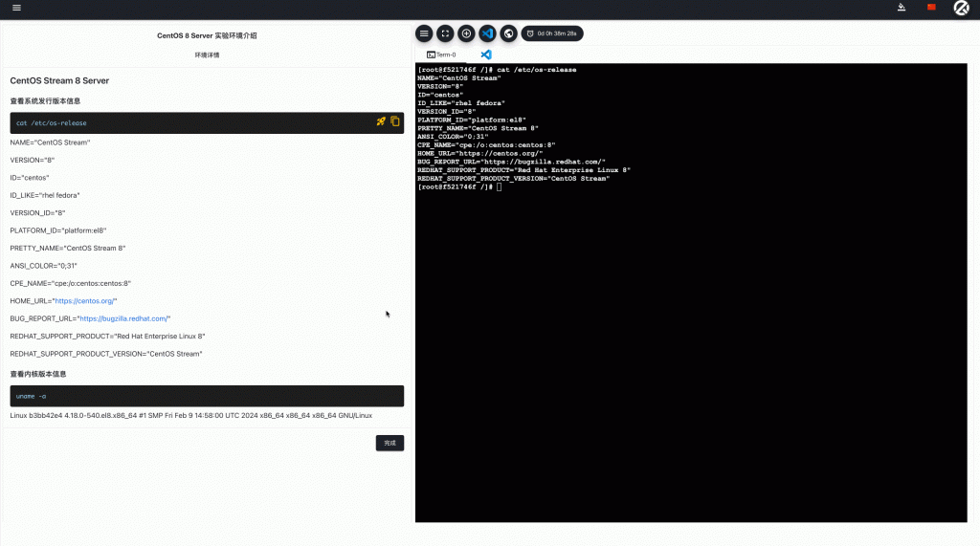Image resolution: width=980 pixels, height=546 pixels.
Task: Click the Linux b3bb42e4 kernel output line
Action: coord(191,415)
